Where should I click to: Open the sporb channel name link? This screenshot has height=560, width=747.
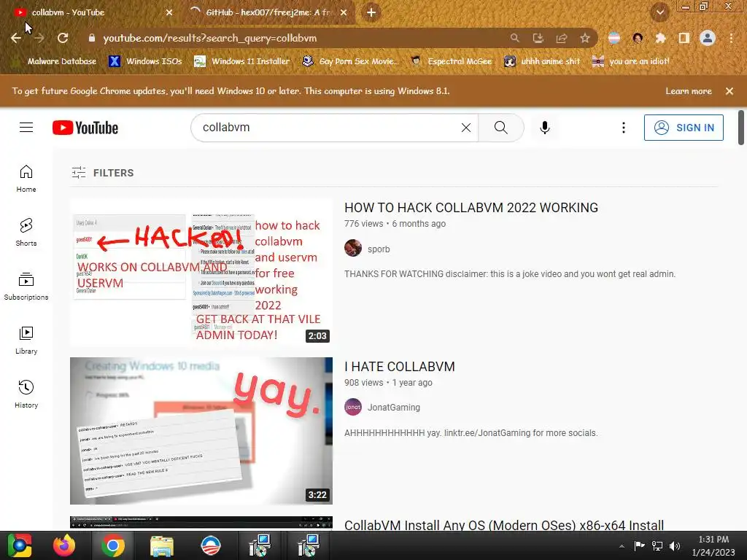[379, 249]
